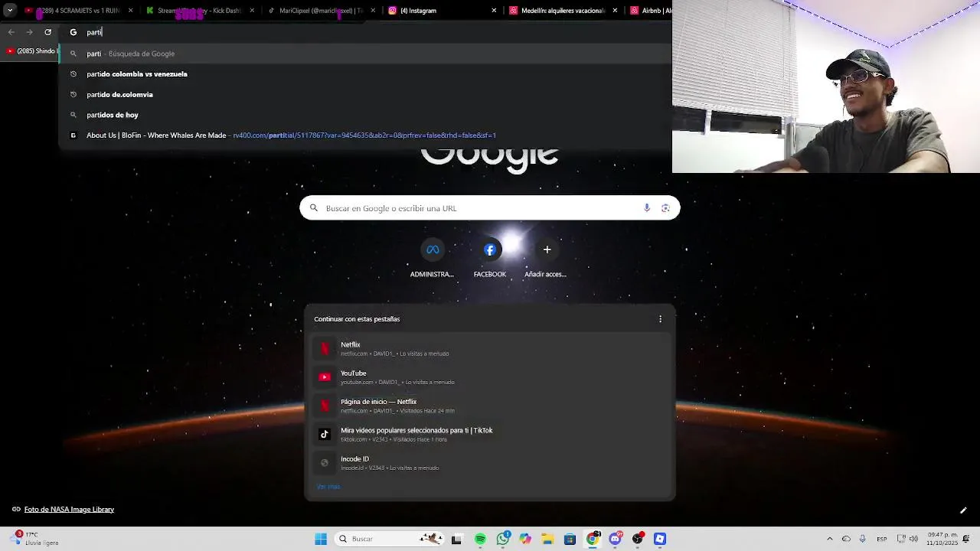Select 'partido de.colomvia' suggestion
This screenshot has width=980, height=551.
point(366,94)
